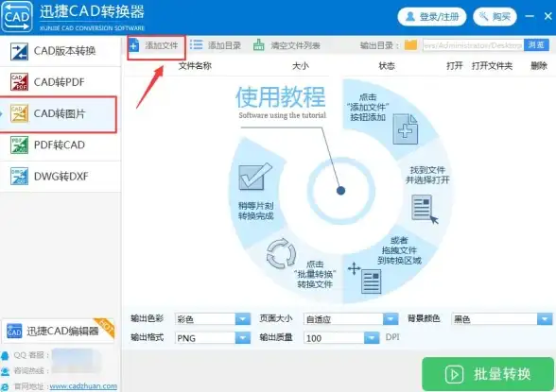Expand the 输出质量 100 dropdown arrow
The height and width of the screenshot is (392, 556).
click(372, 338)
